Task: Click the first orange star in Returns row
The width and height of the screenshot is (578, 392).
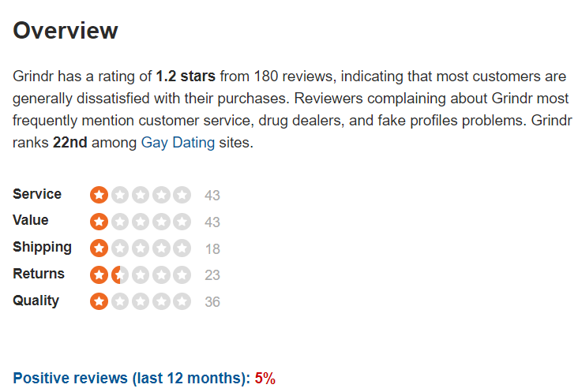Action: [99, 275]
